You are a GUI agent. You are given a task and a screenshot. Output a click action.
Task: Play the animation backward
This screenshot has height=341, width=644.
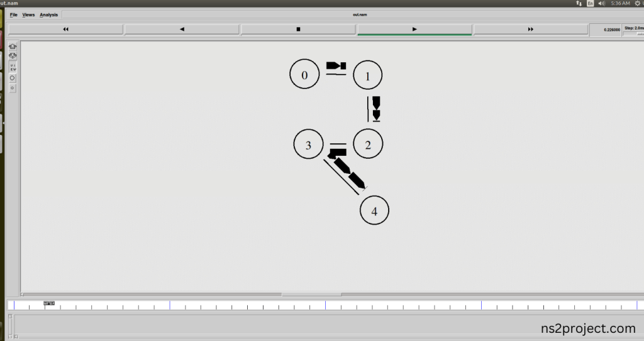click(182, 29)
